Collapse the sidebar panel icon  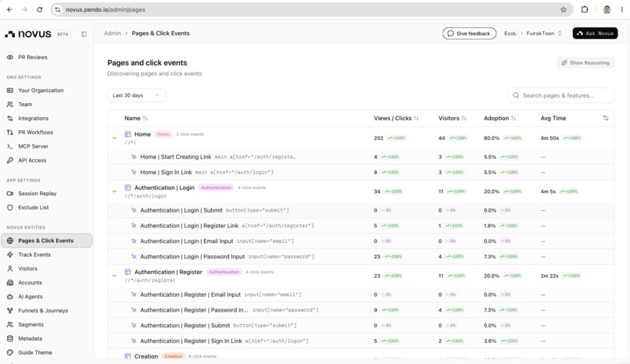[x=84, y=34]
